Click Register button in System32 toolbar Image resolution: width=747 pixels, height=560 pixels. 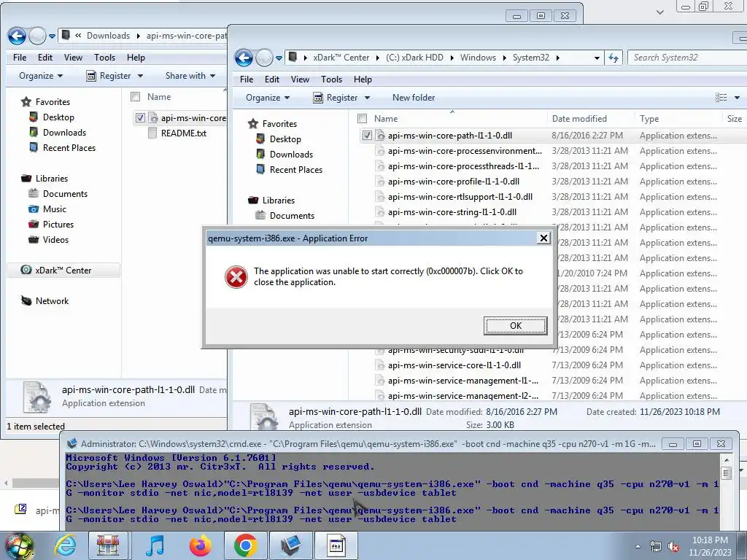coord(336,98)
